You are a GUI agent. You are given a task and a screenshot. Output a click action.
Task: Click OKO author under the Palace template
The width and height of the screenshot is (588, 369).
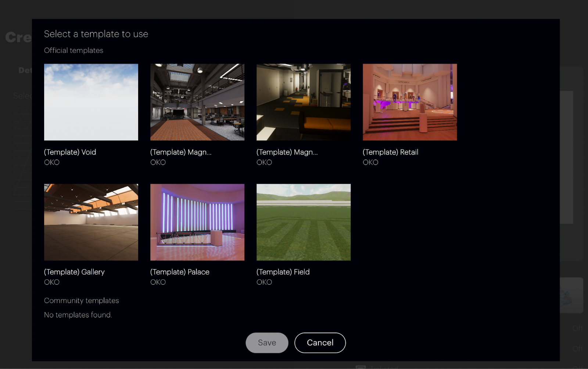(158, 282)
